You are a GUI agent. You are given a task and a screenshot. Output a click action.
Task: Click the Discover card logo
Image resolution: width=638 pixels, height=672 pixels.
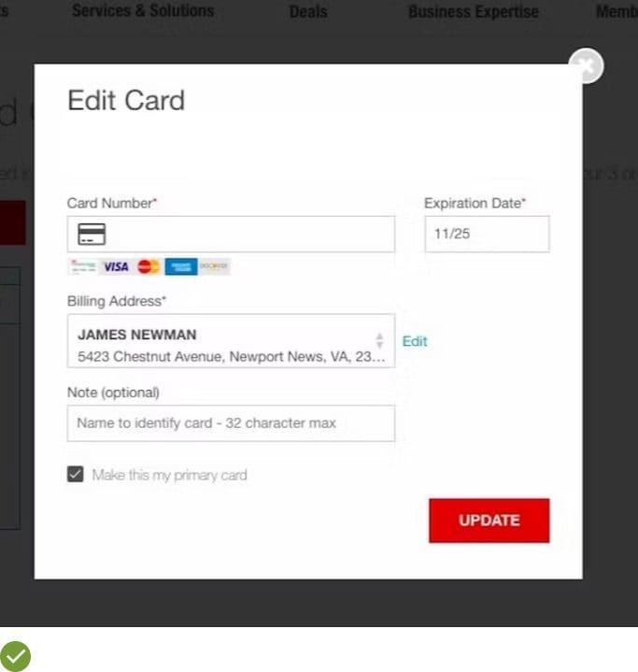[x=214, y=266]
